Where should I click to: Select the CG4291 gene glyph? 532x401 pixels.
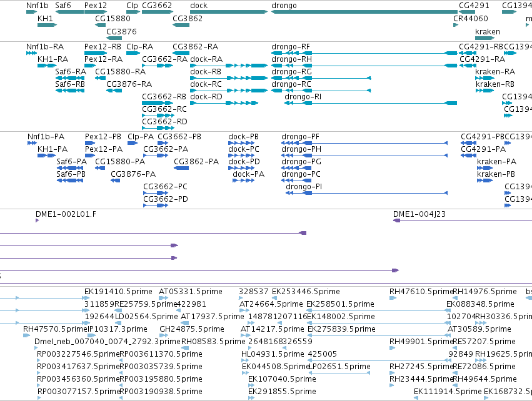[x=467, y=12]
